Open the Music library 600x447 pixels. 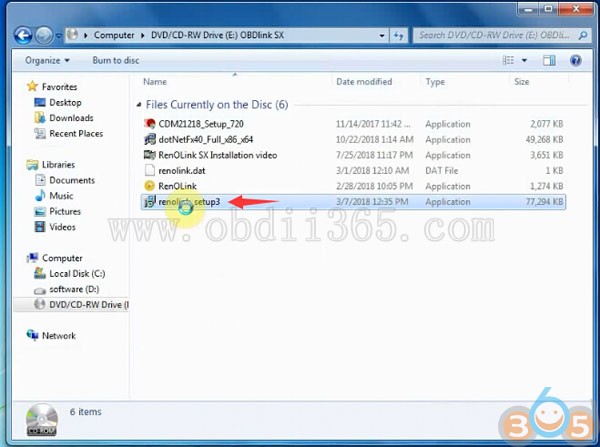[61, 196]
